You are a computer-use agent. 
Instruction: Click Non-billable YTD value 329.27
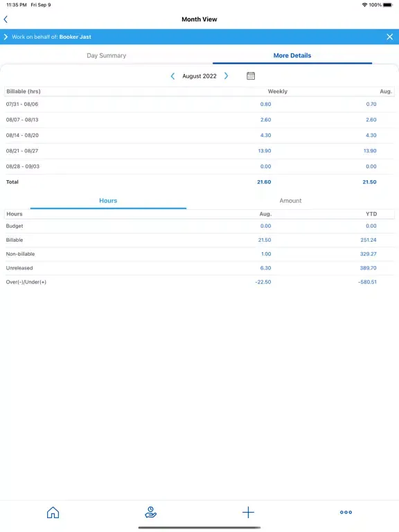(369, 254)
